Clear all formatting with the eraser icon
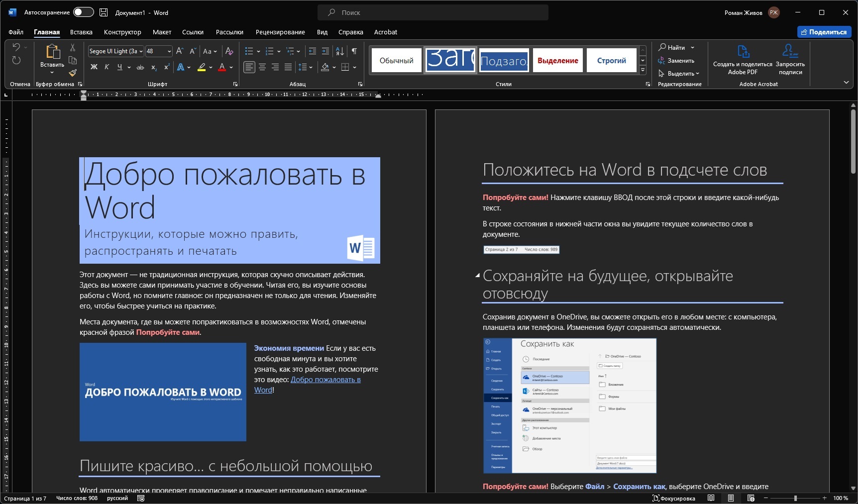The image size is (858, 504). 229,51
